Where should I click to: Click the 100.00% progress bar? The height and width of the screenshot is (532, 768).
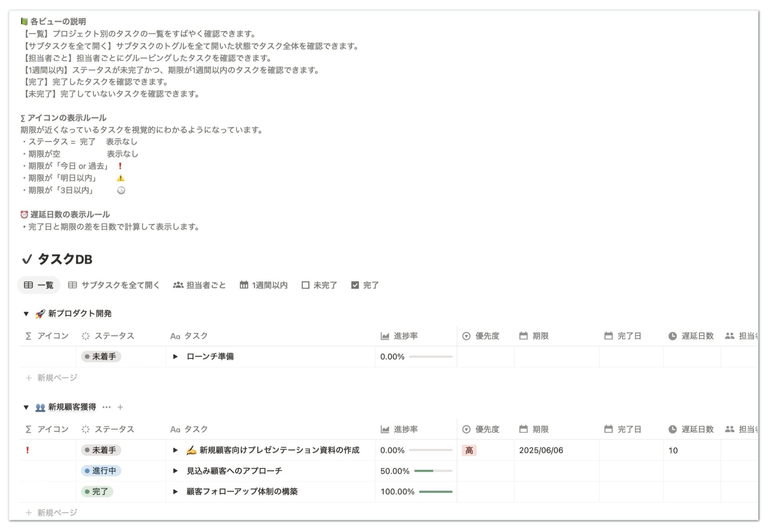point(436,492)
